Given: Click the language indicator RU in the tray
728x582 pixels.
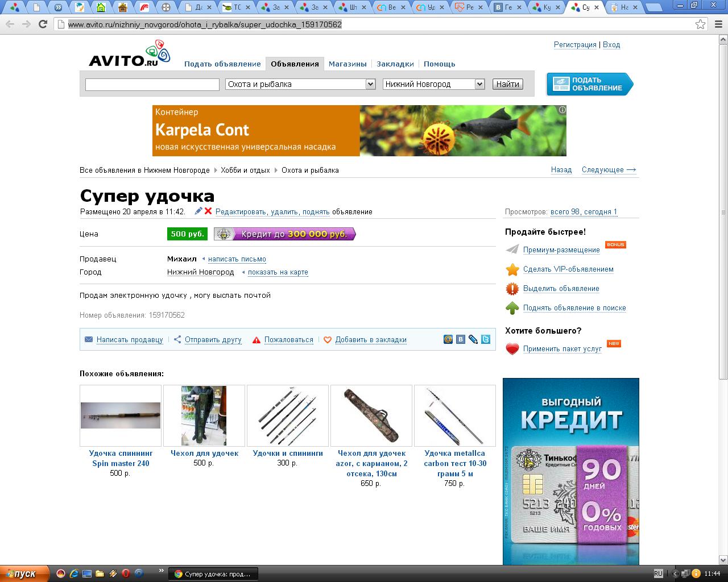Looking at the screenshot, I should 658,573.
